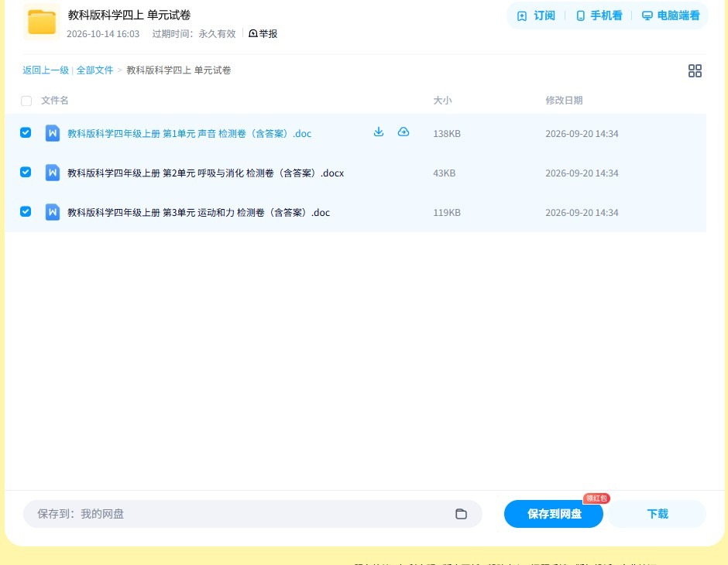Click 订阅 subscribe button

point(536,15)
